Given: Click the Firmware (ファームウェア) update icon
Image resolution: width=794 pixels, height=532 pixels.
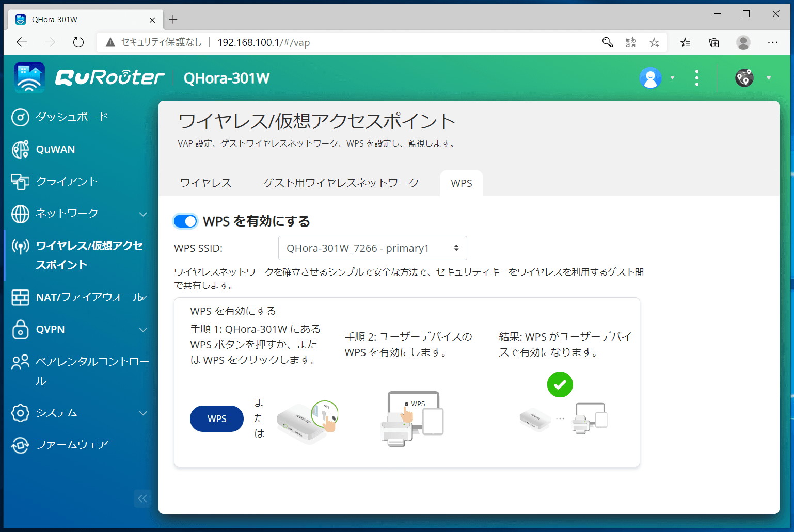Looking at the screenshot, I should [20, 445].
